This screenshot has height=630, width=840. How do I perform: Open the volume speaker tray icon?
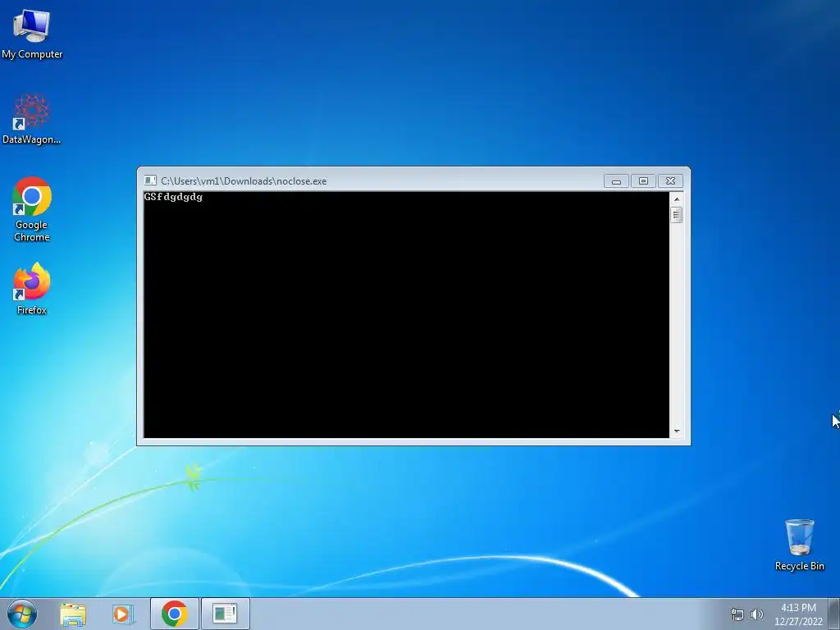pos(756,614)
